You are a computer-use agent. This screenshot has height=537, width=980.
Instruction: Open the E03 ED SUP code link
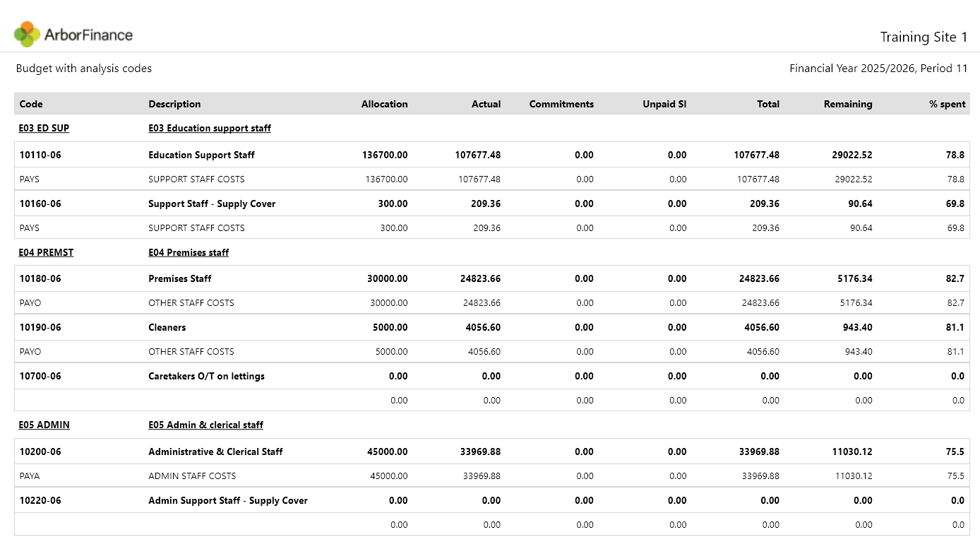tap(44, 128)
